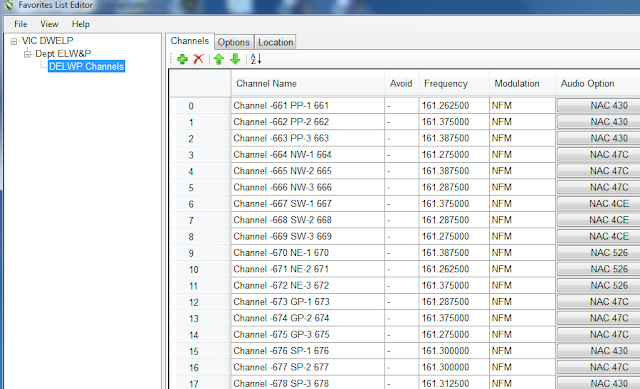Image resolution: width=640 pixels, height=389 pixels.
Task: Move channel up with green up arrow
Action: click(x=219, y=59)
